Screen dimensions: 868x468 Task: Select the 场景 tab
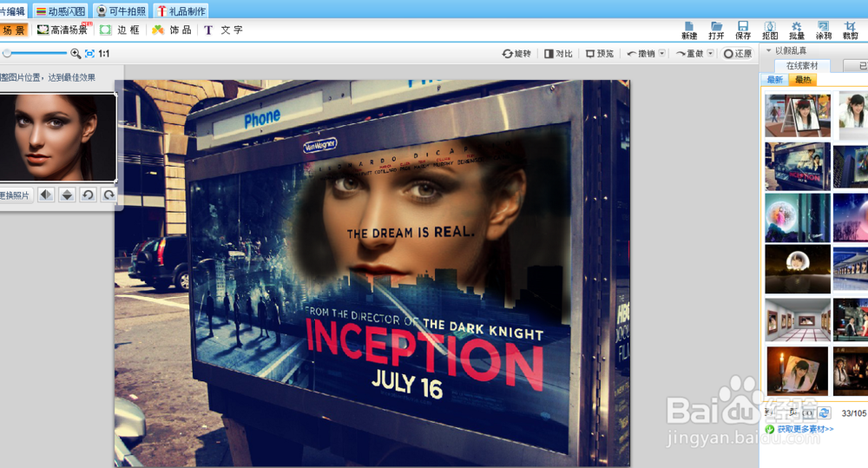click(x=14, y=30)
